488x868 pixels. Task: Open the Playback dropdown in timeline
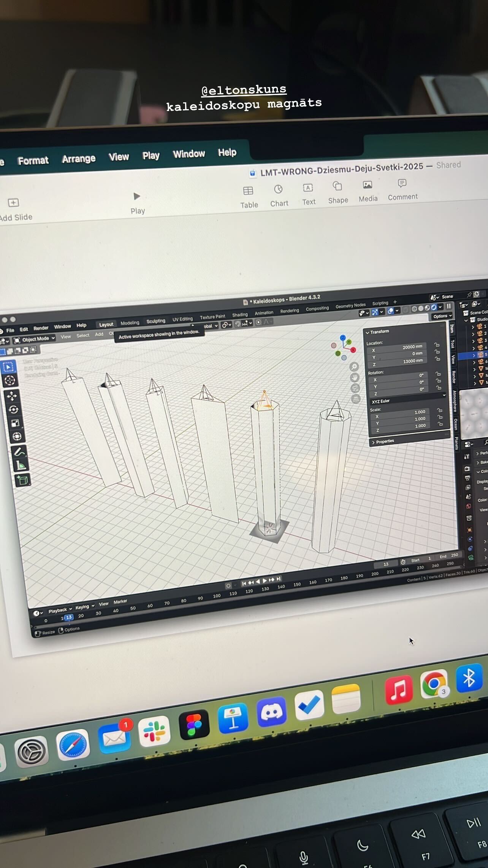[x=60, y=610]
